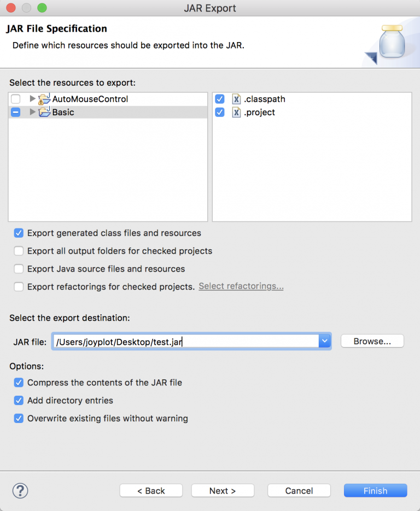Disable Compress the contents of the JAR file
This screenshot has height=511, width=420.
pyautogui.click(x=19, y=383)
